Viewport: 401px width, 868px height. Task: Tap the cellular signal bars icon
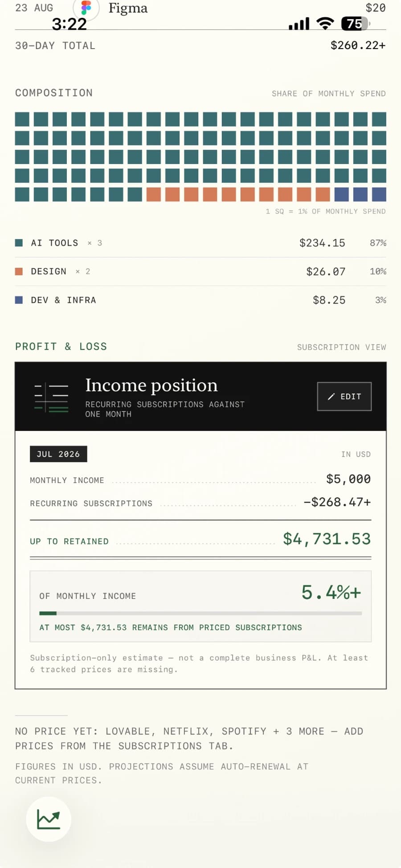[299, 24]
